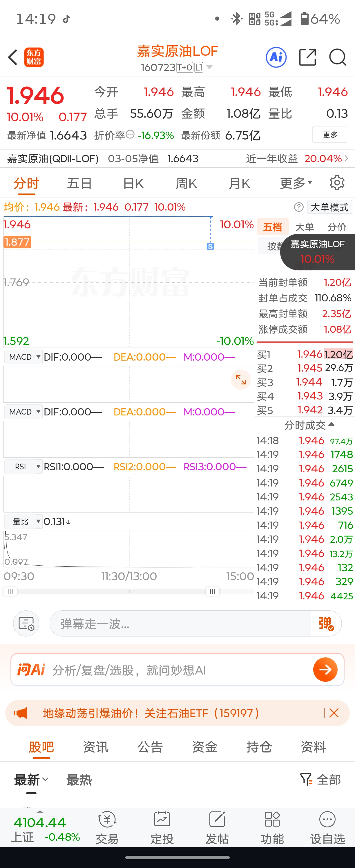Select the 五档 order book tab
The width and height of the screenshot is (355, 868).
click(272, 227)
